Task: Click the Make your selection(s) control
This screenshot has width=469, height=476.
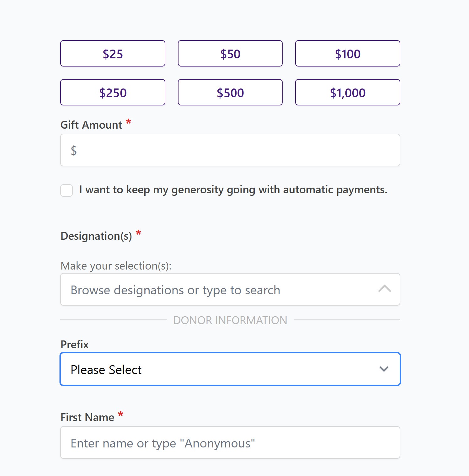Action: coord(230,289)
